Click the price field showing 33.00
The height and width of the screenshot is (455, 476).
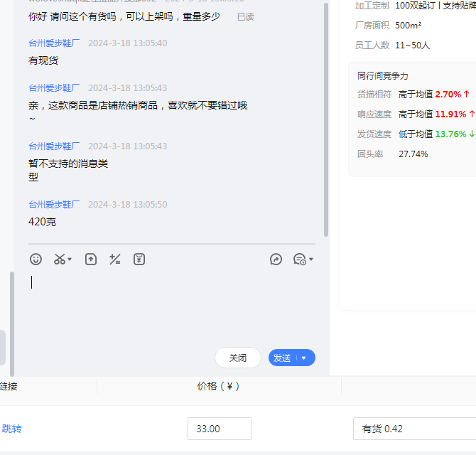pos(219,429)
